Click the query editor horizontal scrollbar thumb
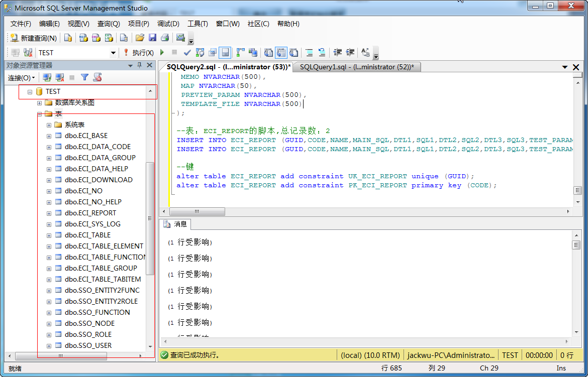The width and height of the screenshot is (588, 377). [197, 211]
